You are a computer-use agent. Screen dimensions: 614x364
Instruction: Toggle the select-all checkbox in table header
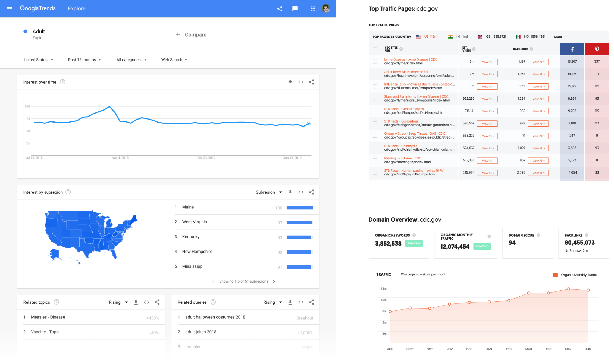point(375,49)
